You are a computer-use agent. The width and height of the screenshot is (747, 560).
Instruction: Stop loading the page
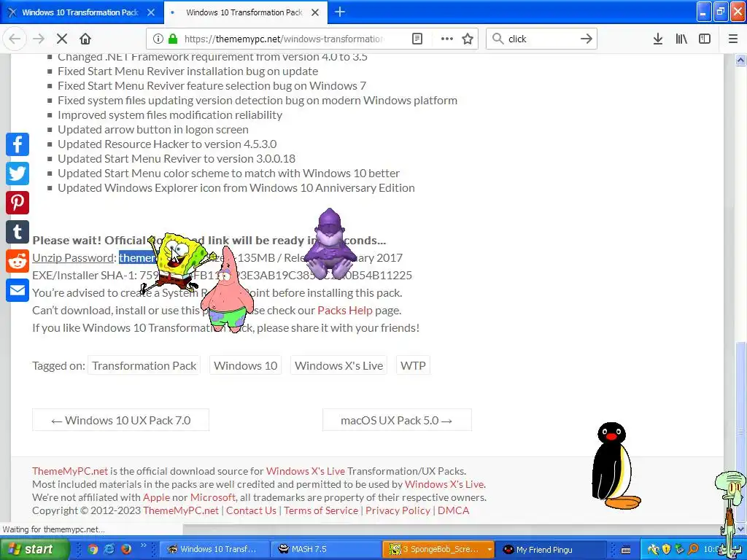click(x=62, y=39)
